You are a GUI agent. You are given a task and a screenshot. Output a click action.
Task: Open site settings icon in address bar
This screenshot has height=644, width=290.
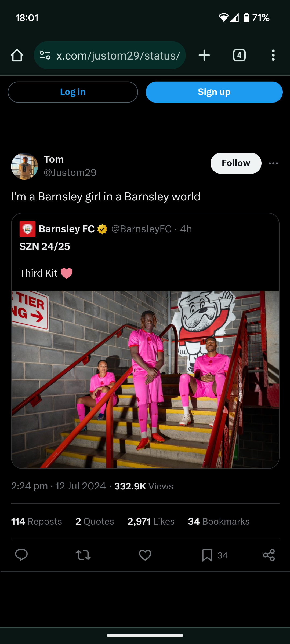pyautogui.click(x=45, y=55)
